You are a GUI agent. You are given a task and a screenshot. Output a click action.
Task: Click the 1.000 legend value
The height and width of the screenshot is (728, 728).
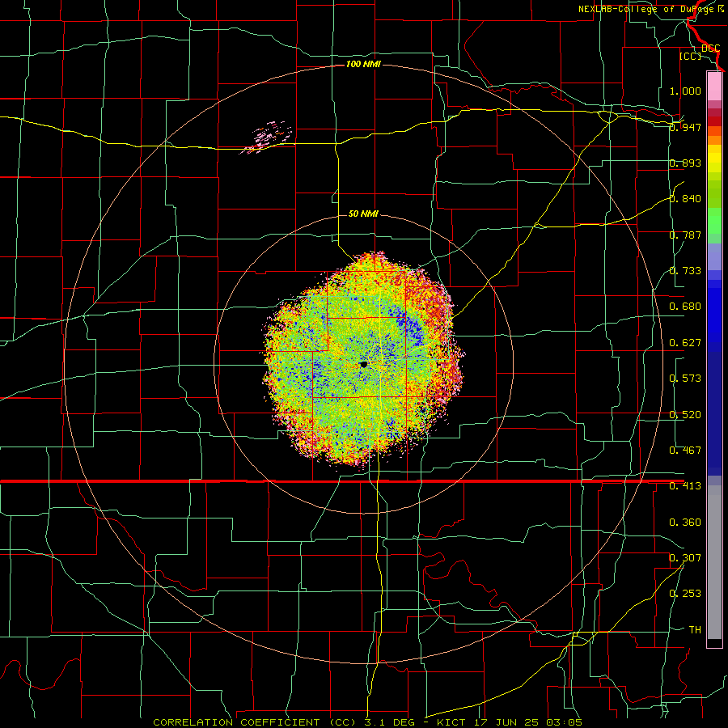pos(685,91)
